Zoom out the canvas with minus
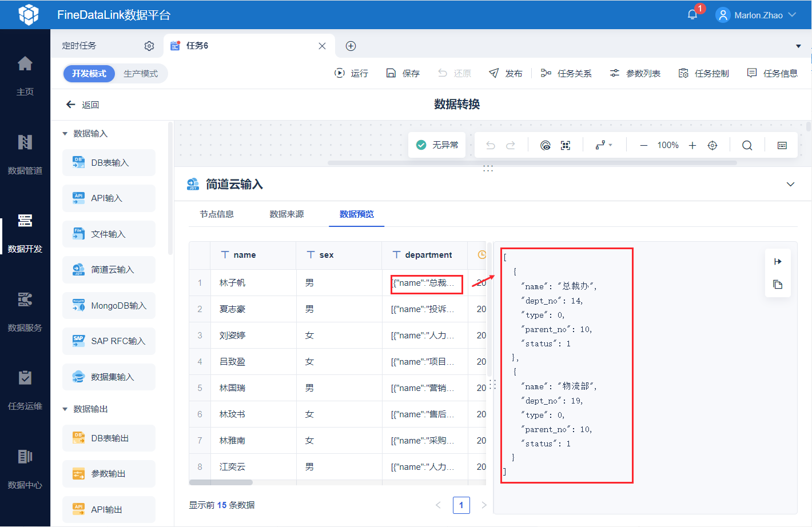The width and height of the screenshot is (812, 527). (x=644, y=145)
